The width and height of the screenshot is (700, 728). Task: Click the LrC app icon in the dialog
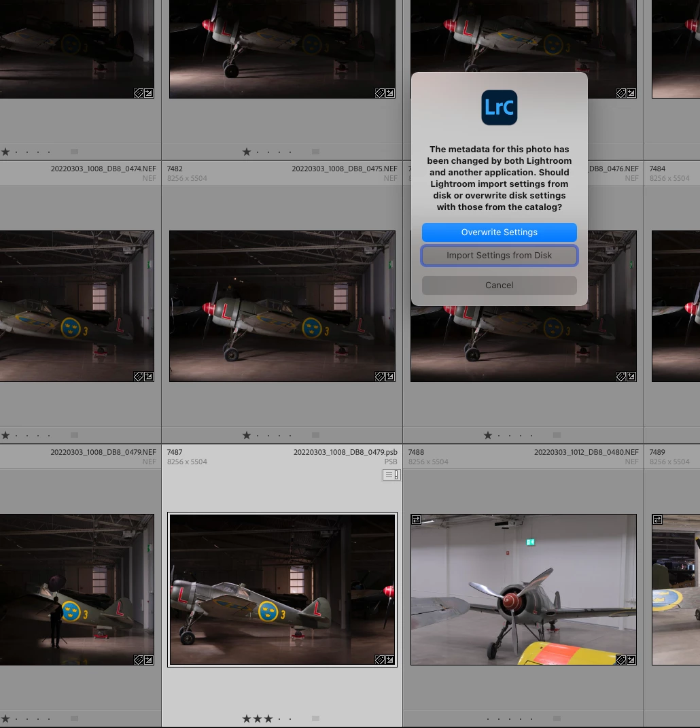[499, 107]
